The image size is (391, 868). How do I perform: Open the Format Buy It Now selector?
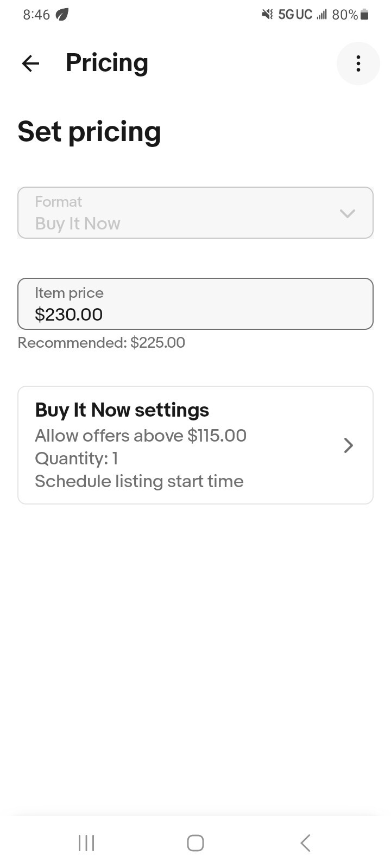point(195,213)
